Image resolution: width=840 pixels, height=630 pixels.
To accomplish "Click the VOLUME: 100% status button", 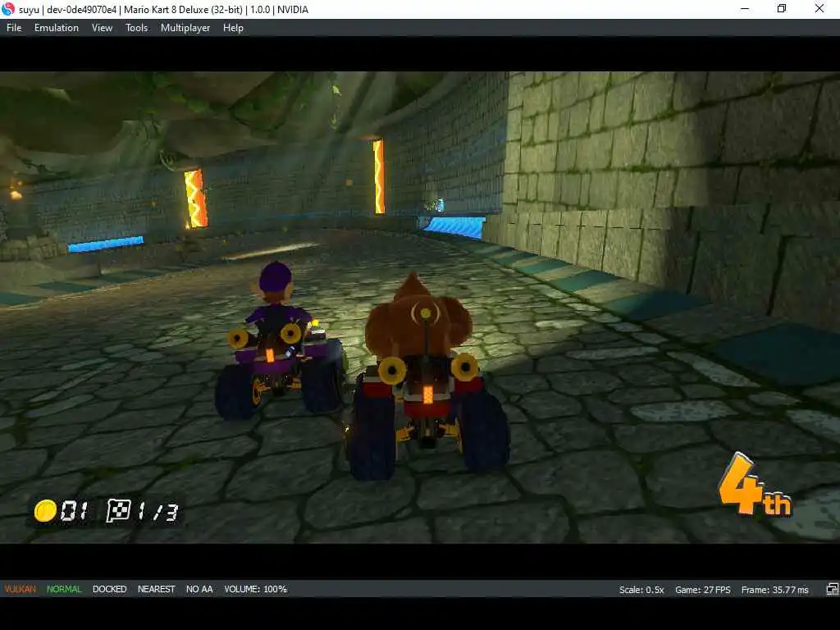I will click(x=256, y=589).
